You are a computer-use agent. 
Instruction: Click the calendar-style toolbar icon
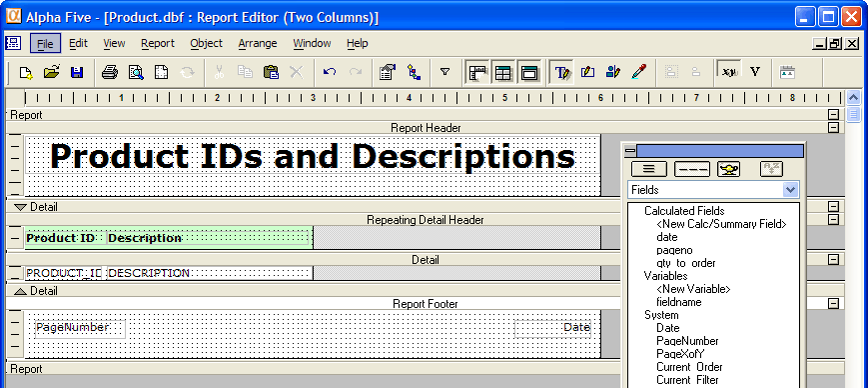787,73
